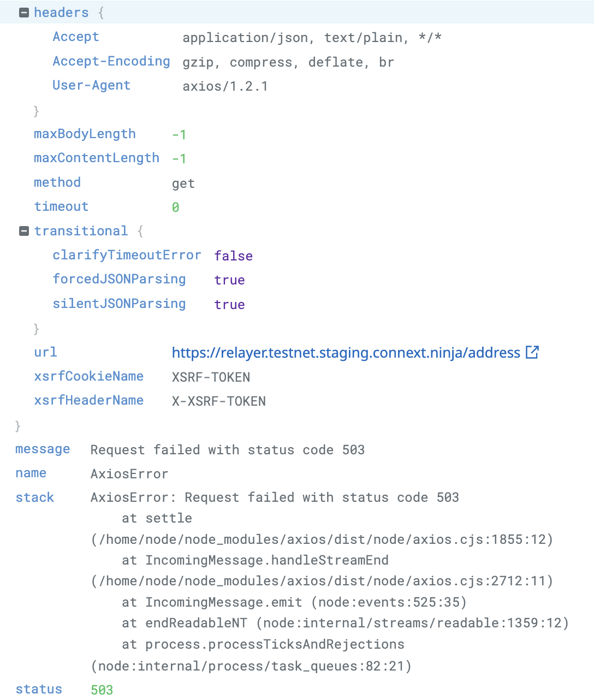Open URL via external link icon
Viewport: 594px width, 700px height.
coord(532,352)
